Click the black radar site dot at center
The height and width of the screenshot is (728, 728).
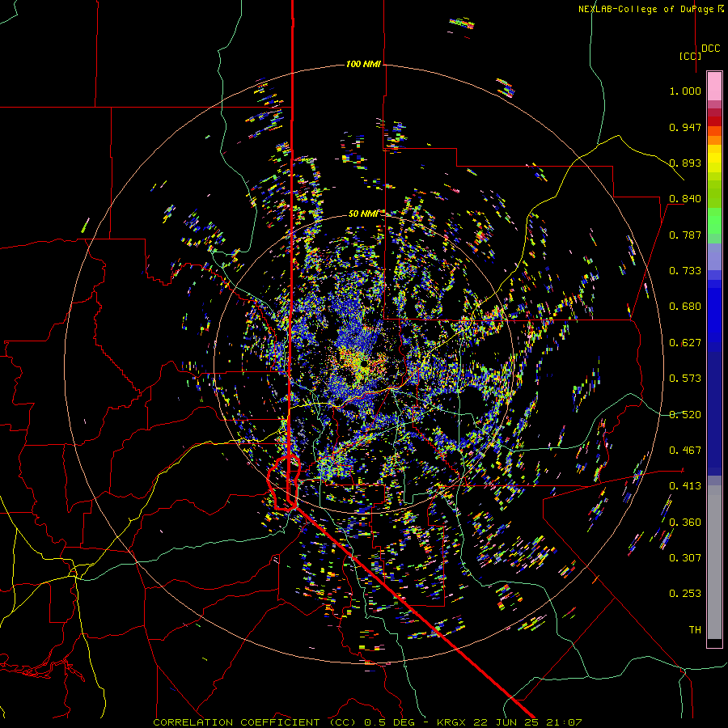point(365,363)
